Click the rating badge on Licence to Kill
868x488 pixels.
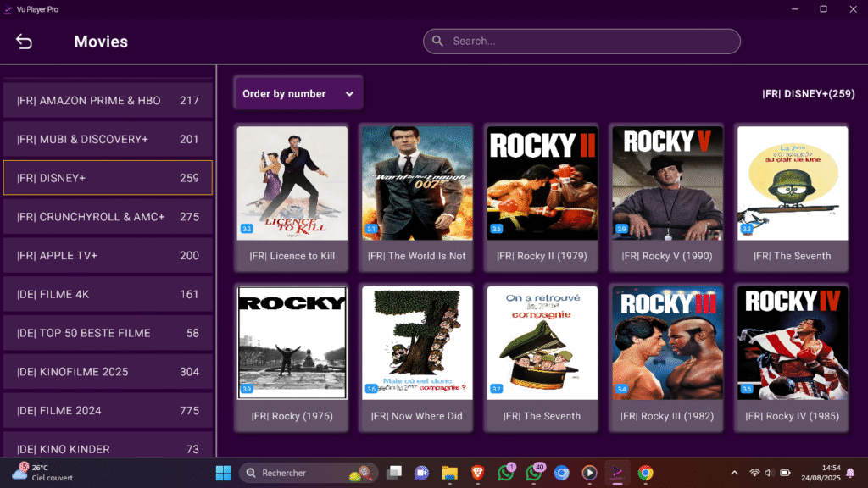247,229
